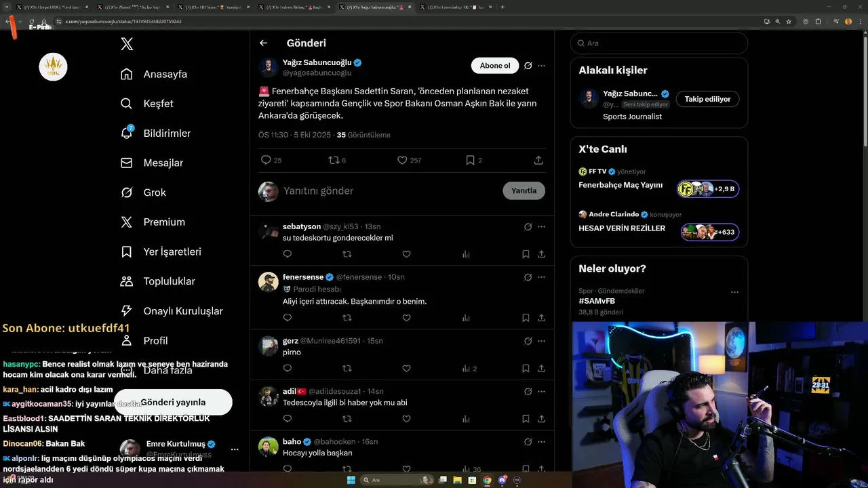The height and width of the screenshot is (488, 868).
Task: Open Windows Start menu
Action: tap(351, 480)
